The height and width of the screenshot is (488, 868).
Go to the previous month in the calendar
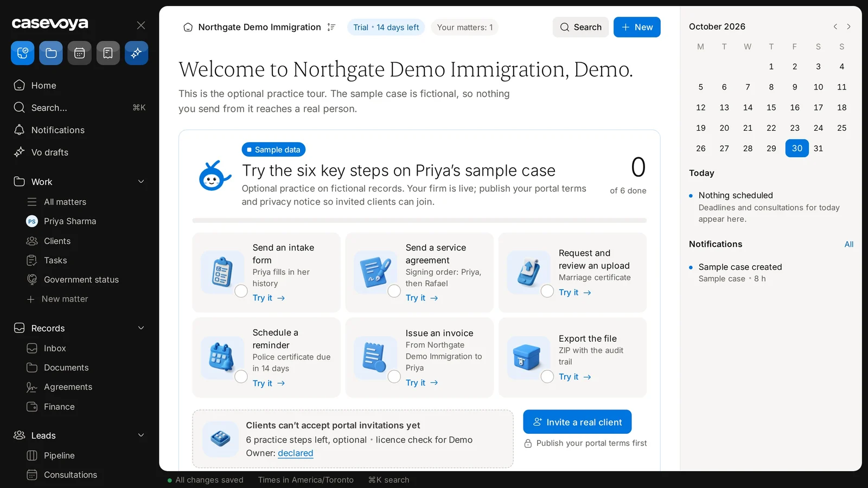tap(835, 27)
